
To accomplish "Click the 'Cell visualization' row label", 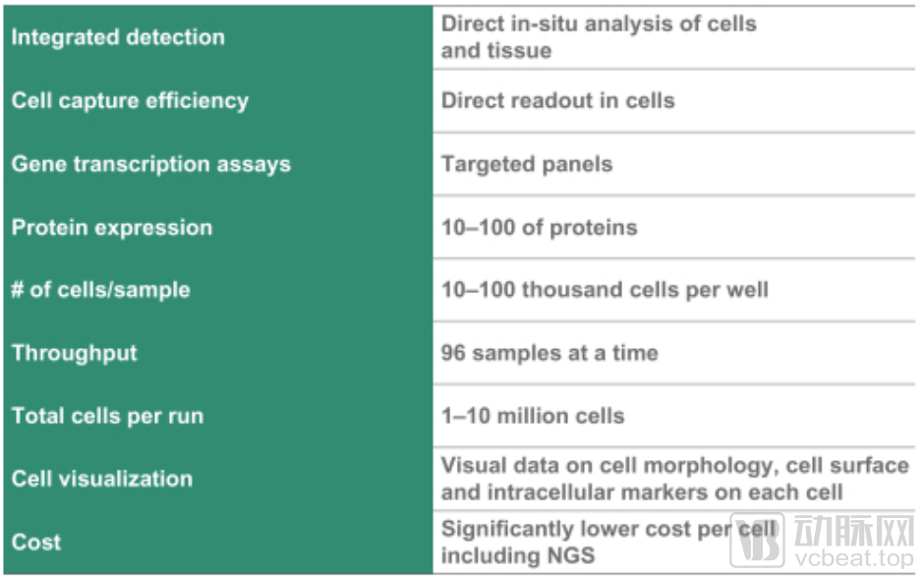I will [102, 479].
